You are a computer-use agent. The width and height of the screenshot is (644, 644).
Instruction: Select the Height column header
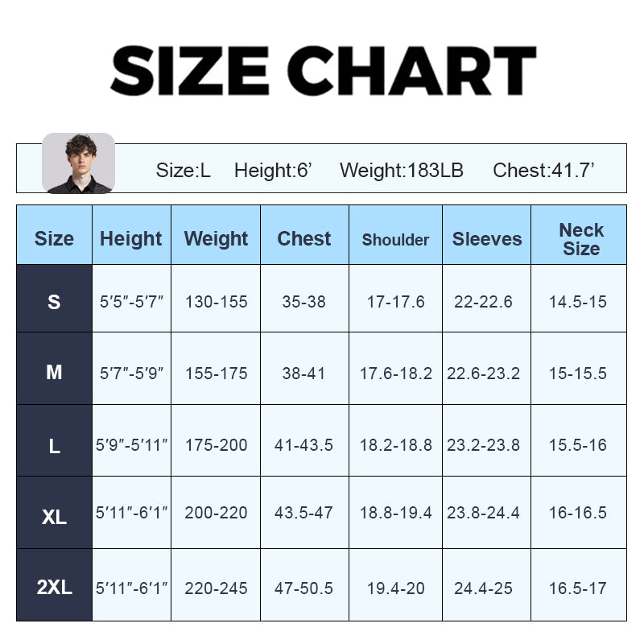point(131,239)
